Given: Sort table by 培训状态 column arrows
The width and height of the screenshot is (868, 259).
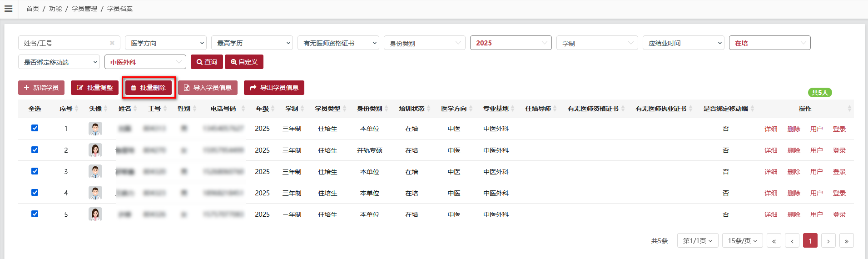Looking at the screenshot, I should click(429, 109).
